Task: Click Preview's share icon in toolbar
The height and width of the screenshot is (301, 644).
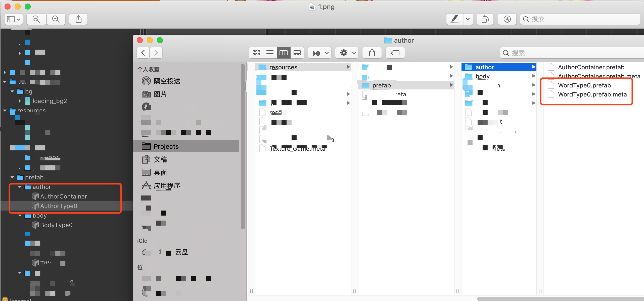Action: 78,19
